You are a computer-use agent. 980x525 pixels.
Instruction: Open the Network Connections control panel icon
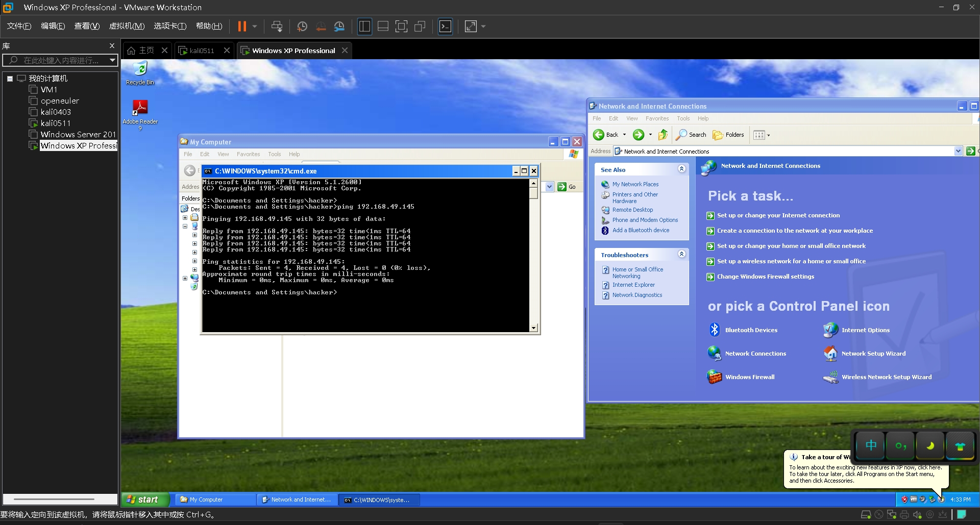pyautogui.click(x=747, y=354)
